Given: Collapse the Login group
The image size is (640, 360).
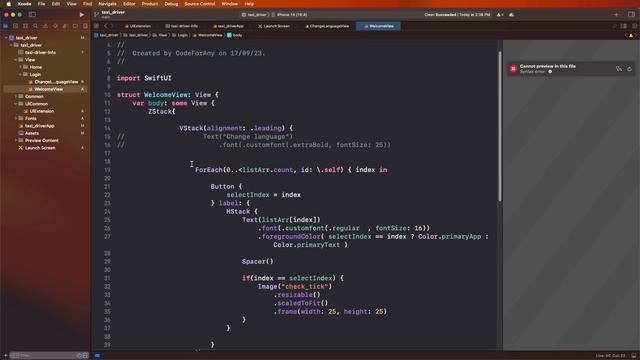Looking at the screenshot, I should click(x=20, y=75).
